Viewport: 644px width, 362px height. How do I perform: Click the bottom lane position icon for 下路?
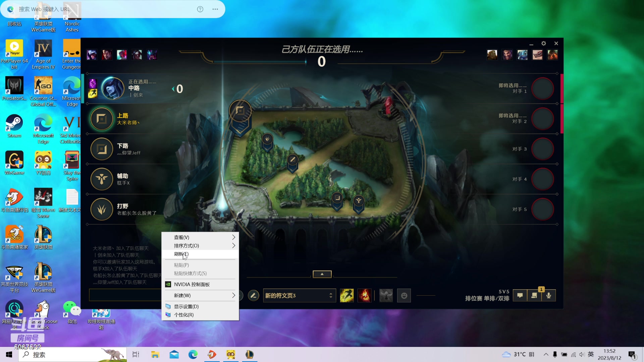pos(102,149)
